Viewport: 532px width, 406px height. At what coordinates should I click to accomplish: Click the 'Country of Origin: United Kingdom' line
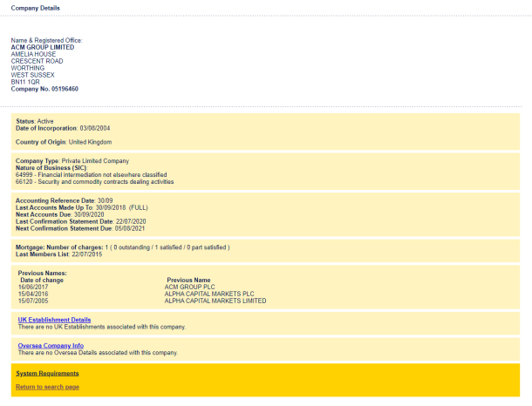pyautogui.click(x=64, y=142)
